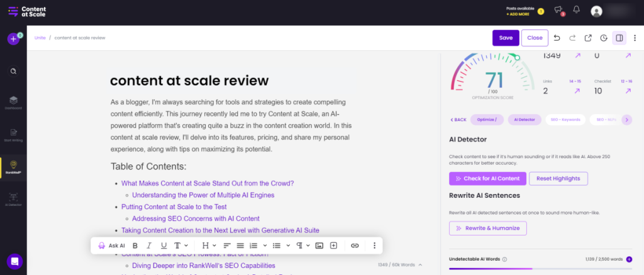The image size is (644, 275).
Task: Click the announcements megaphone icon
Action: [x=558, y=9]
